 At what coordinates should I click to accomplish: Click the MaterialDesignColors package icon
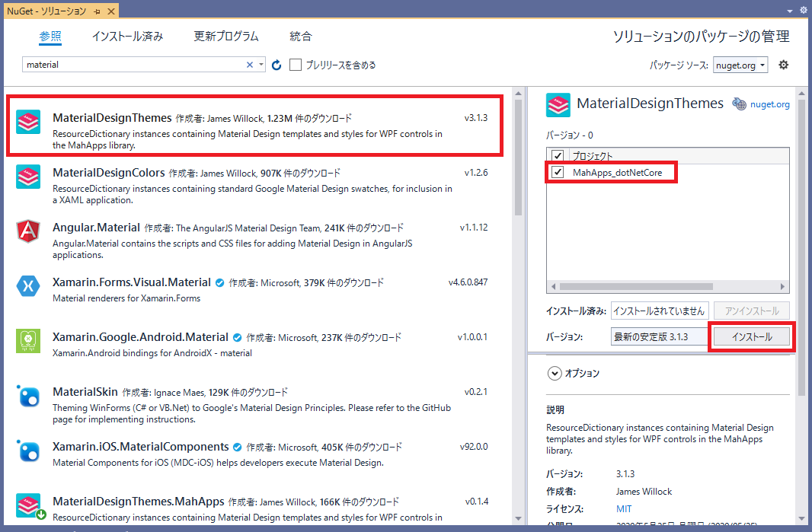click(28, 177)
